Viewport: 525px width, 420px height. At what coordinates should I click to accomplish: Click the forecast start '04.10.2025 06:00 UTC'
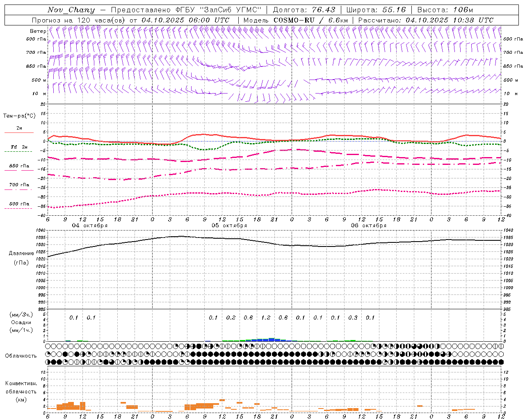coord(185,20)
